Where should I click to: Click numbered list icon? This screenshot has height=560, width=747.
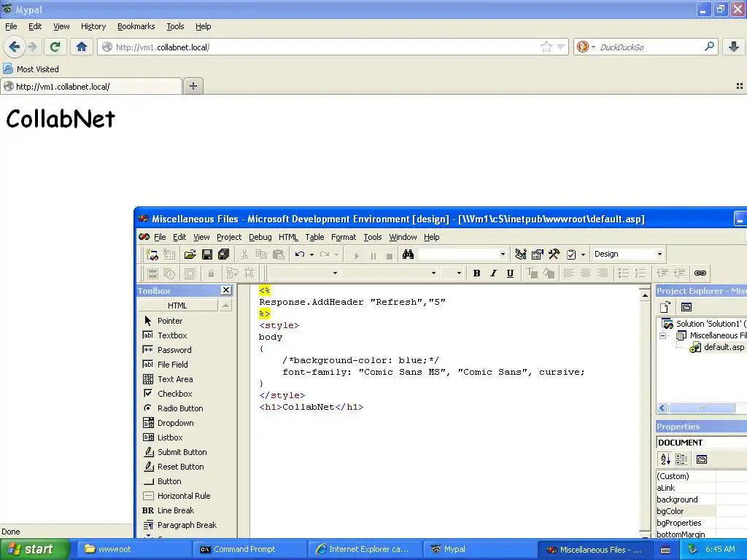[x=640, y=273]
